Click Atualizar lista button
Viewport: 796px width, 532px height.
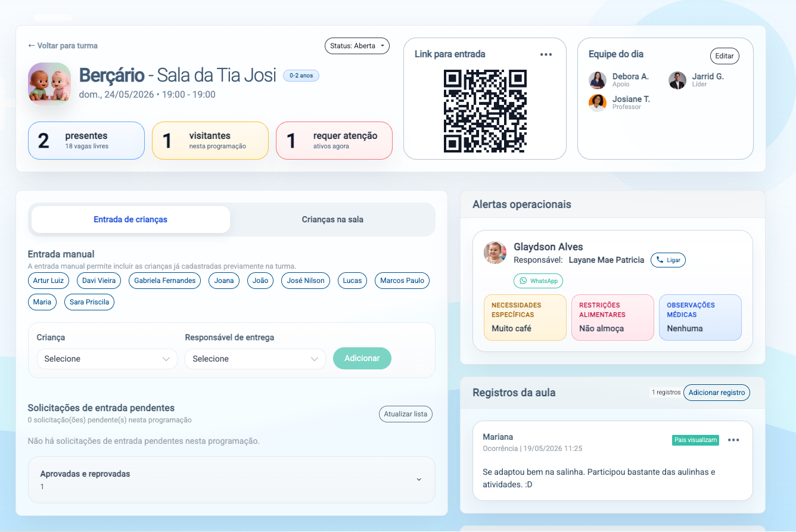pos(406,414)
